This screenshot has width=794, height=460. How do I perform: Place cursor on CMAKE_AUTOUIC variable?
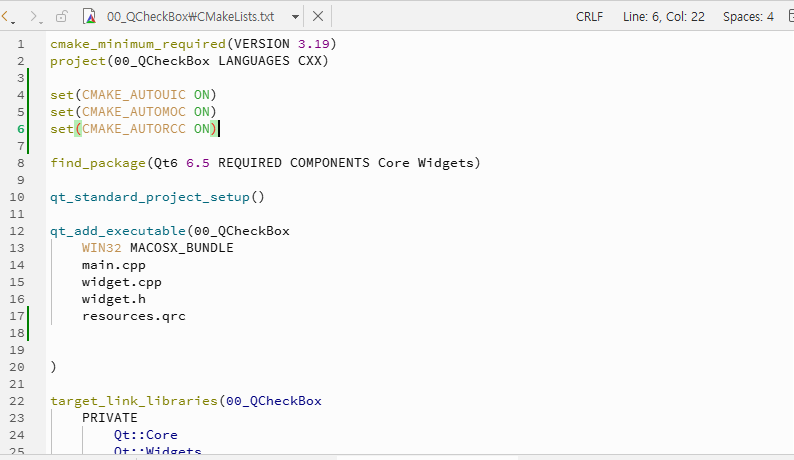(x=134, y=95)
